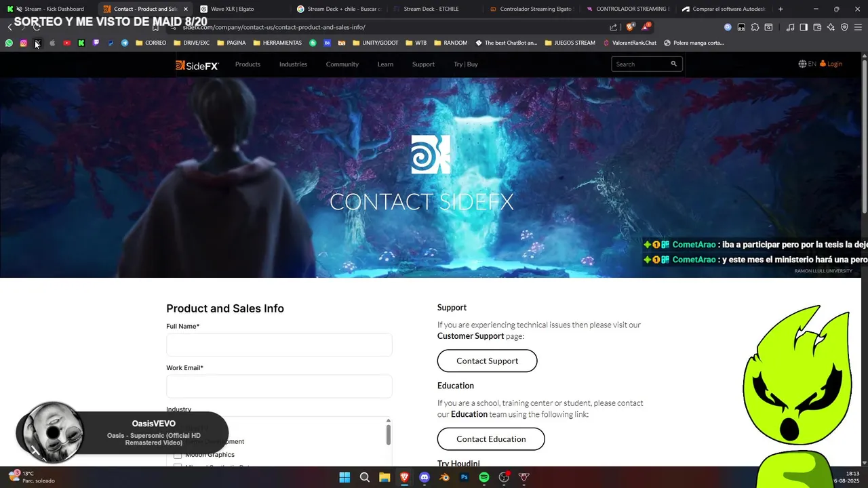This screenshot has height=488, width=868.
Task: Open the Community menu
Action: pos(342,64)
